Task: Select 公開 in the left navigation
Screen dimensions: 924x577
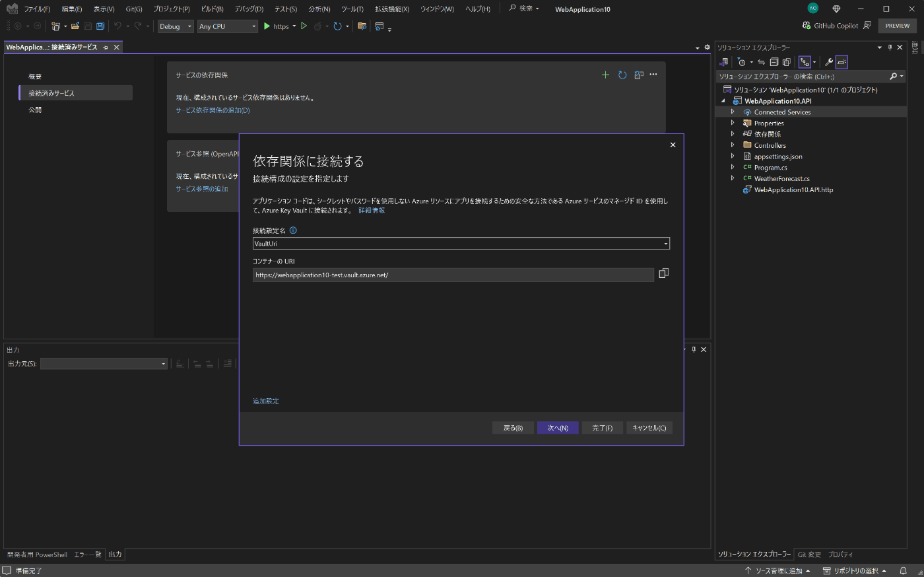Action: (x=35, y=110)
